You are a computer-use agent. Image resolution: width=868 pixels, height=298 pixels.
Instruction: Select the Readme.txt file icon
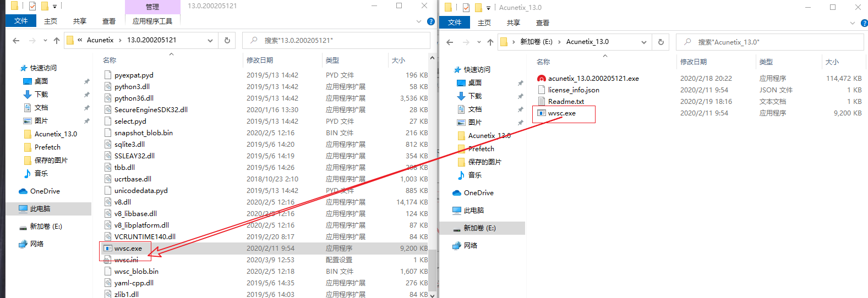click(542, 101)
